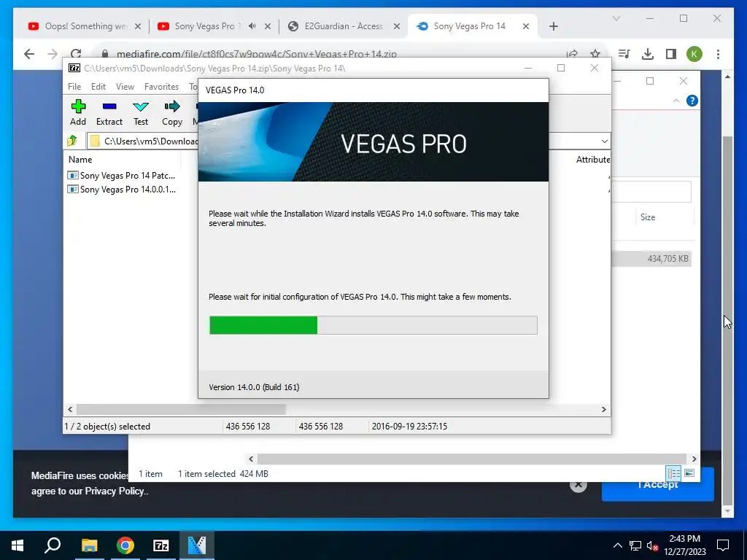Click the Test icon in 7-Zip toolbar
This screenshot has width=747, height=560.
141,112
